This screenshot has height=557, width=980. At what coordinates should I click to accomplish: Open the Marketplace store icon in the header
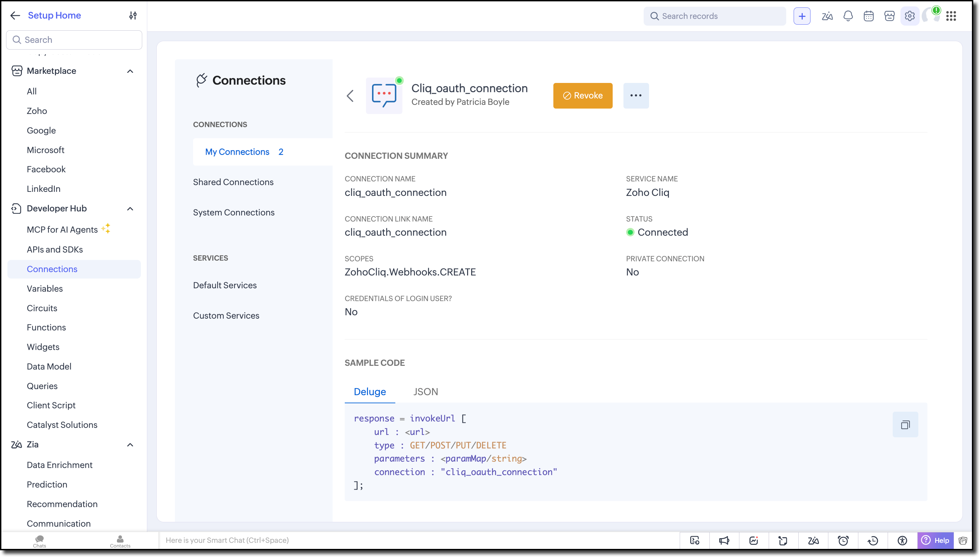[889, 16]
